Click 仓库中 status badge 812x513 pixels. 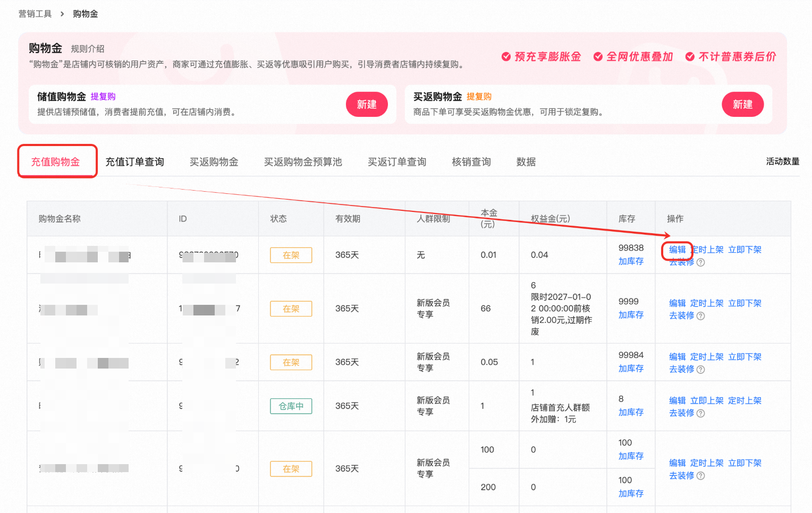click(x=291, y=406)
